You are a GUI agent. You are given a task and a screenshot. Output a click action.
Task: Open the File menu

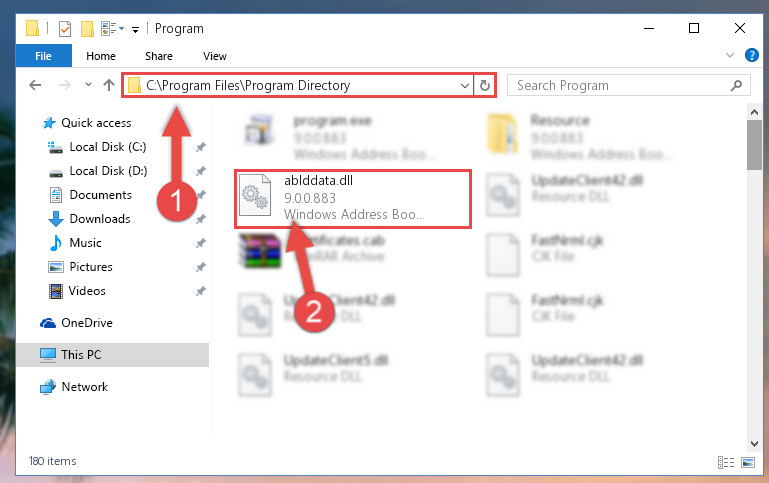coord(44,56)
